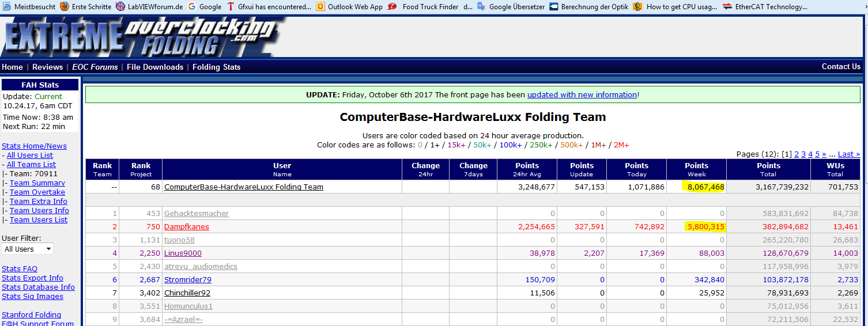
Task: Open user Linus9000
Action: point(183,253)
